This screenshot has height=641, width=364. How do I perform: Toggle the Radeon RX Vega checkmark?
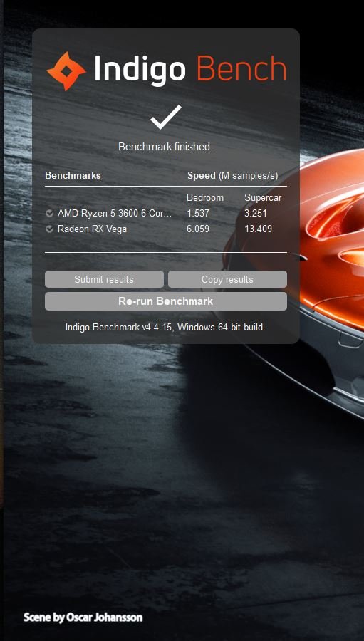pos(49,229)
